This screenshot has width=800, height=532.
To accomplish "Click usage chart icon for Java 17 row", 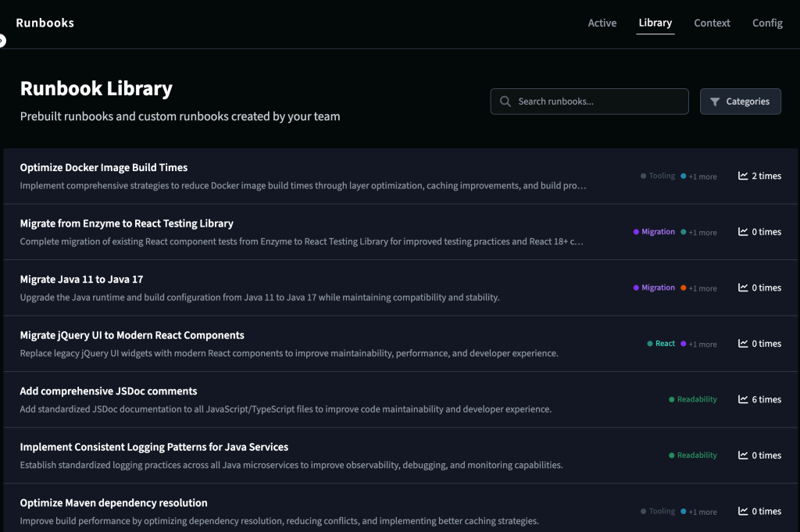I will pos(743,287).
